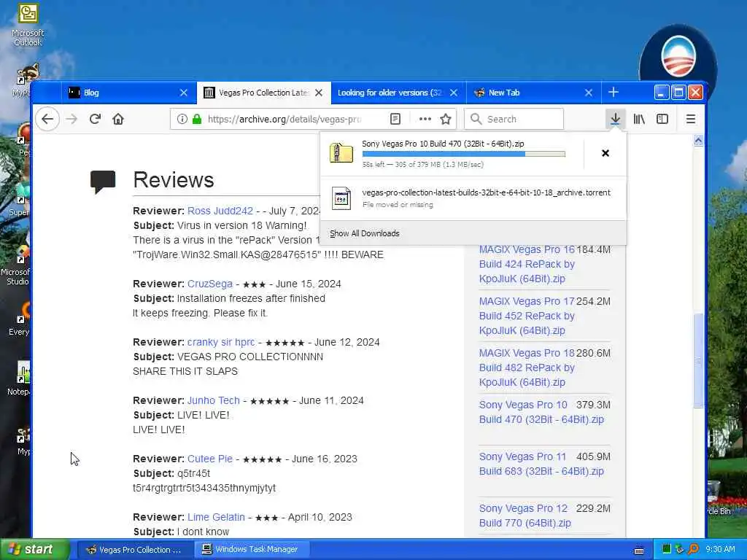The image size is (747, 560).
Task: Download Sony Vegas Pro 11 Build 683 zip
Action: (541, 464)
